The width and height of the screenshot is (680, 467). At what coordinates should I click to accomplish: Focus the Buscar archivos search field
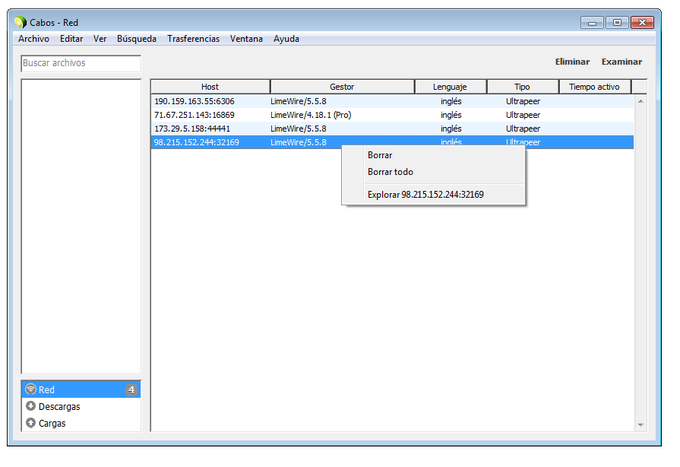[x=81, y=63]
